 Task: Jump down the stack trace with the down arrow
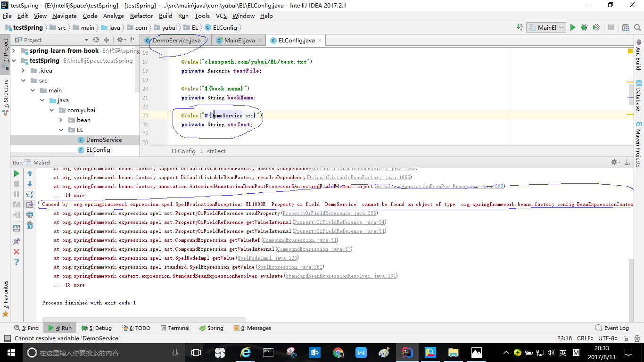coord(30,184)
